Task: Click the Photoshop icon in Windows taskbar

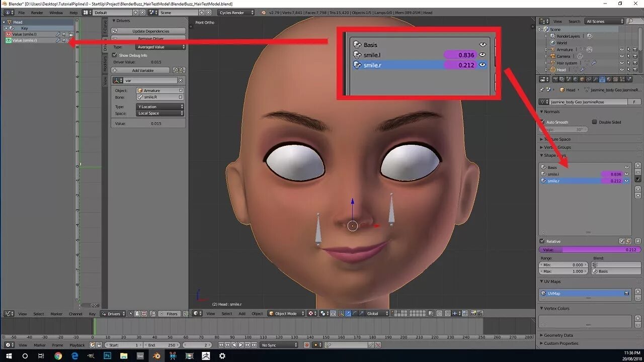Action: [x=107, y=355]
